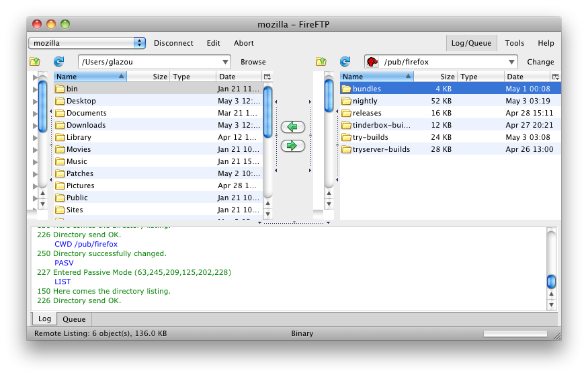
Task: Click the Change button for remote path
Action: point(540,62)
